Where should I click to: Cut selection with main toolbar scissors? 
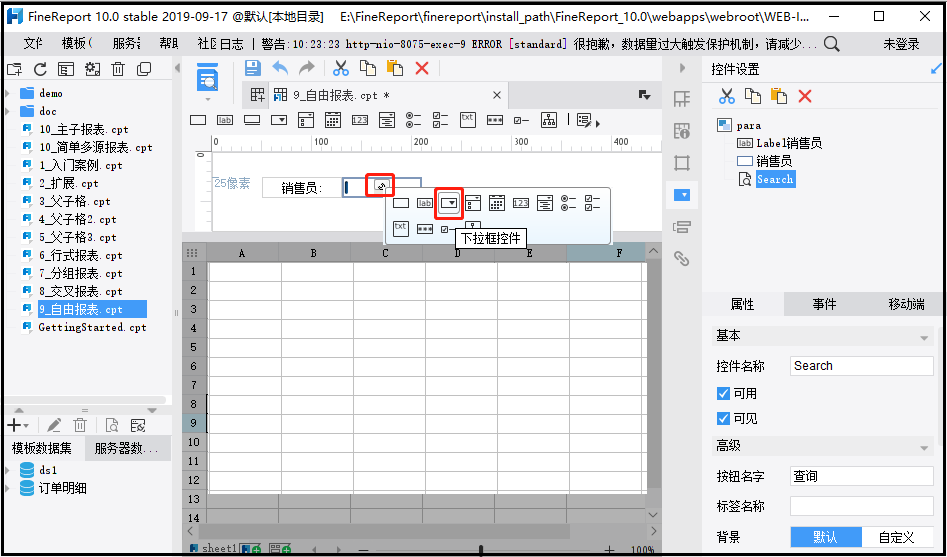(341, 68)
